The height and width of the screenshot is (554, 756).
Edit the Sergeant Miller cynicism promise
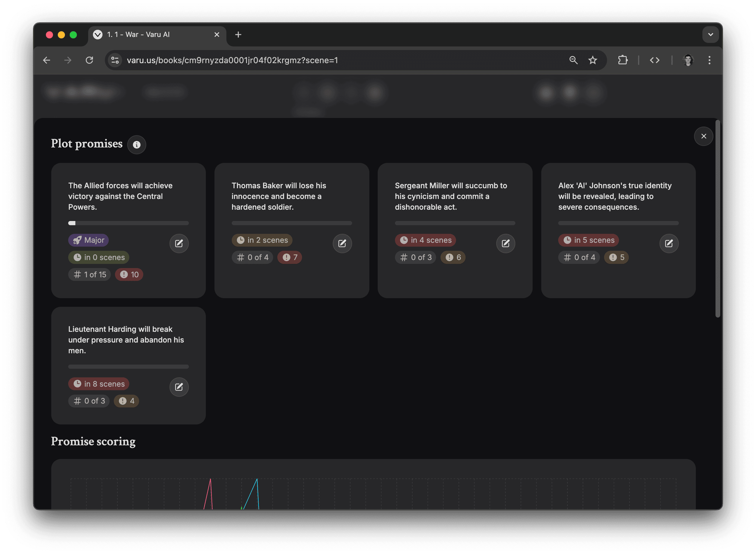pos(505,243)
